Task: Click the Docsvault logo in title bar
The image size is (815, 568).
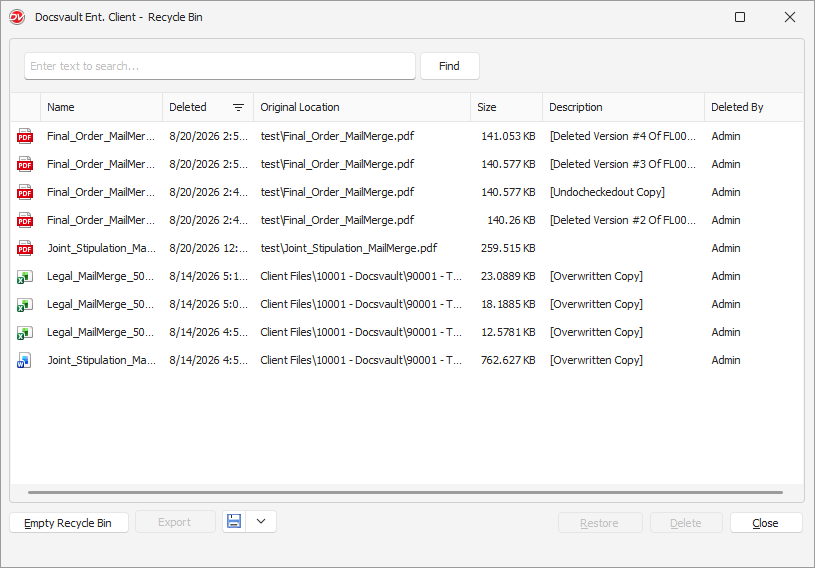Action: pyautogui.click(x=17, y=17)
